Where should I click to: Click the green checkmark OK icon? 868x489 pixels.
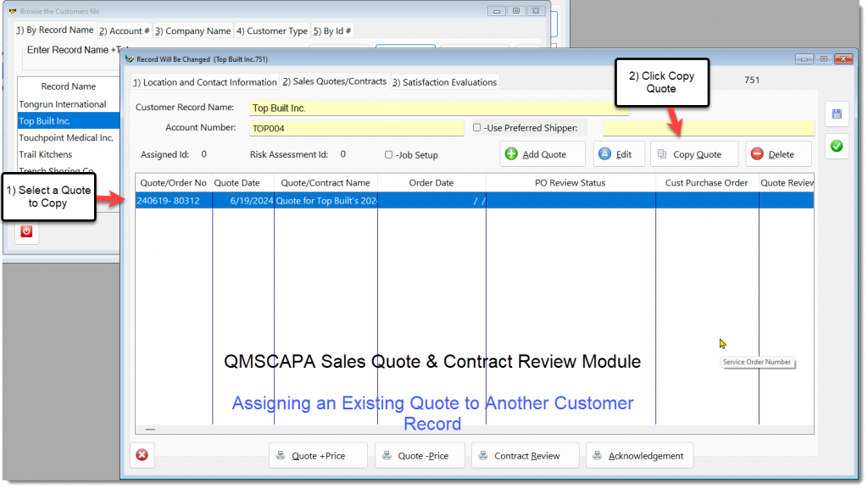(x=837, y=146)
